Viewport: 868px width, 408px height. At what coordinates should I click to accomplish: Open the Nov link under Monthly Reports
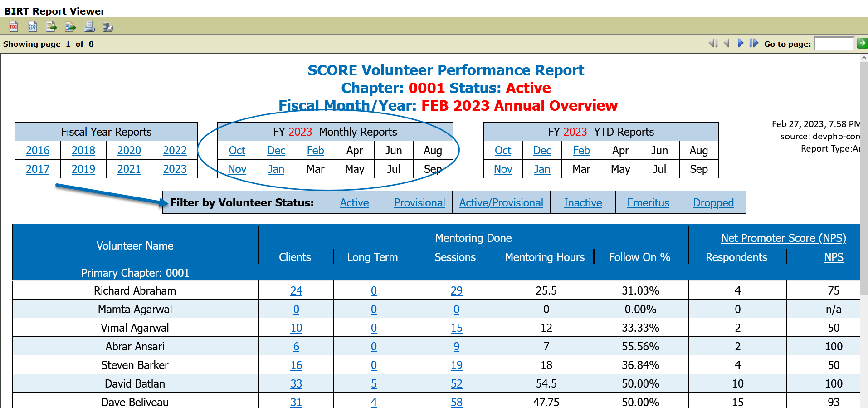tap(237, 169)
